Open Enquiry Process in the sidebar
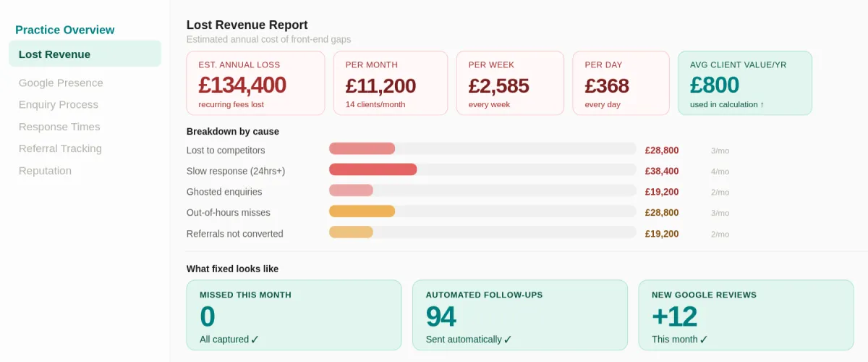Screen dimensions: 868x362 pos(59,104)
